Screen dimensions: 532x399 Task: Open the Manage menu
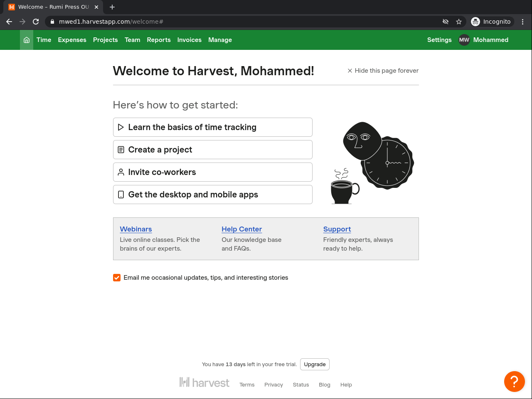click(x=220, y=40)
